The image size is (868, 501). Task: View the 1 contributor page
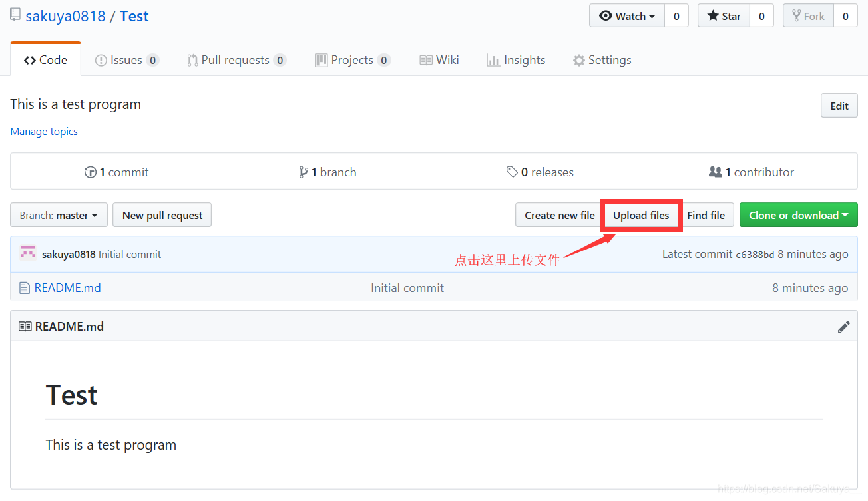(752, 172)
